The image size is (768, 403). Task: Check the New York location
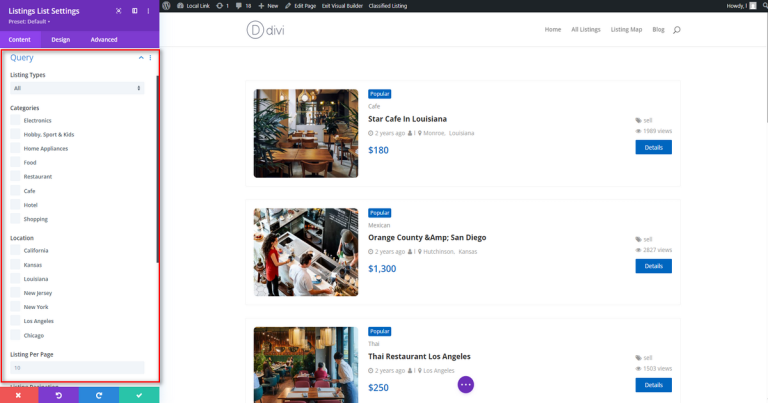[x=15, y=307]
